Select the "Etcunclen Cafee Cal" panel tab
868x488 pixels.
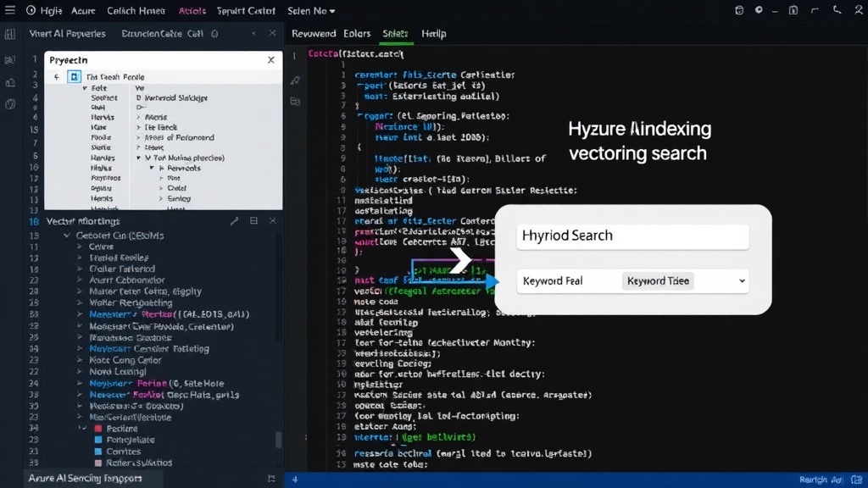162,34
